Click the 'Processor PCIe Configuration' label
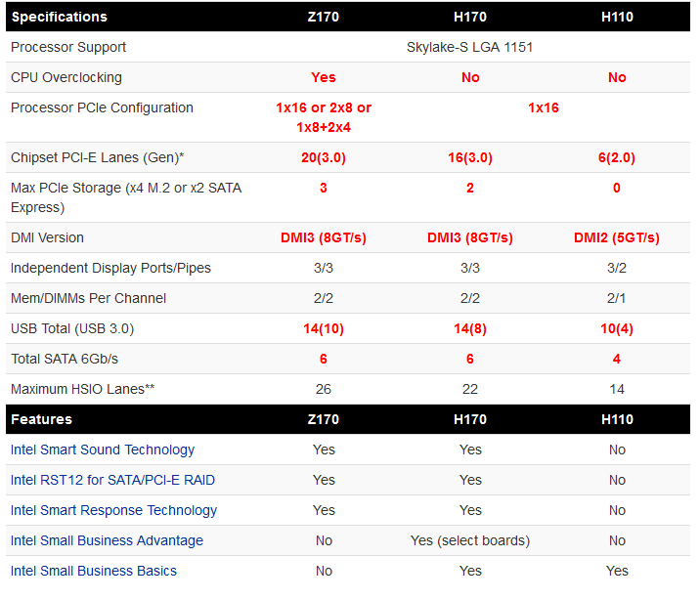 pos(102,107)
